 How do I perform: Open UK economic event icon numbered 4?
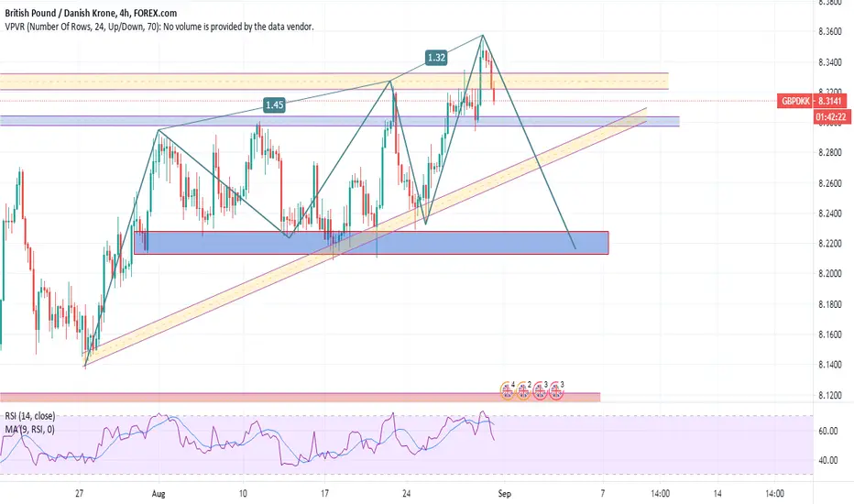(507, 390)
